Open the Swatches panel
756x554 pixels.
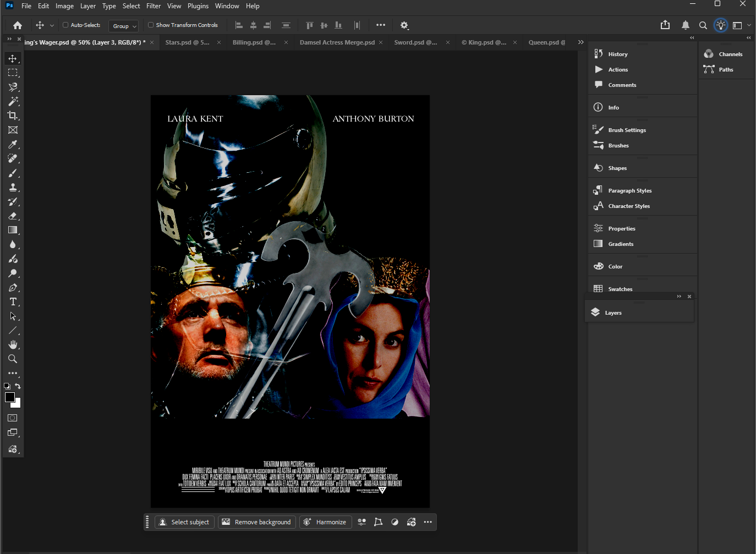620,288
